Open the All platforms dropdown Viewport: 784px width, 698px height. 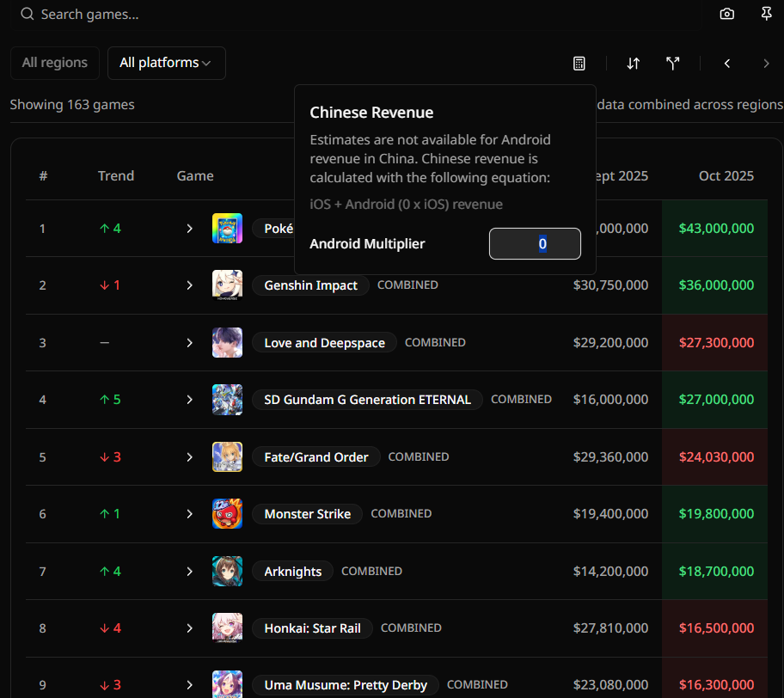point(166,63)
